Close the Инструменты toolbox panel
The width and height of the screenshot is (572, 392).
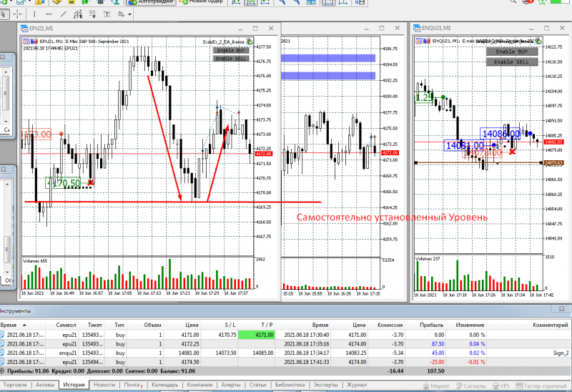point(562,309)
